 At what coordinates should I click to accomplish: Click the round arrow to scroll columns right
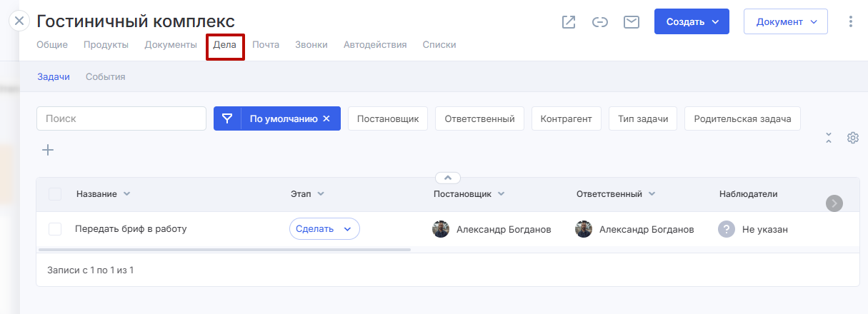click(834, 203)
